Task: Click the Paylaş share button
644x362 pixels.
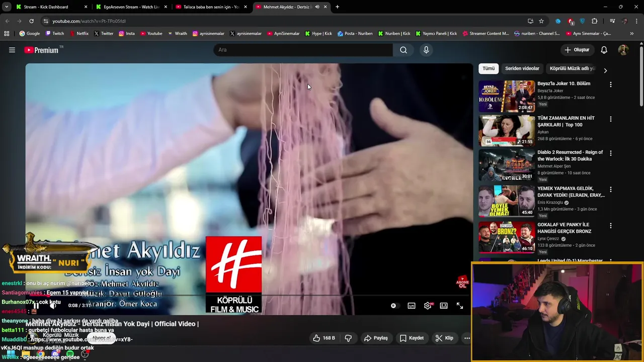Action: [x=376, y=338]
